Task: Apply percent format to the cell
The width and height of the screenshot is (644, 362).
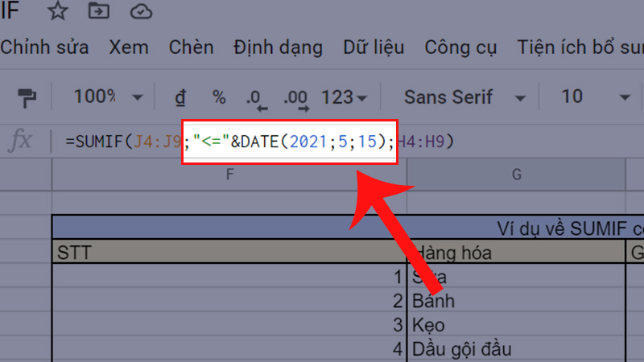Action: 219,97
